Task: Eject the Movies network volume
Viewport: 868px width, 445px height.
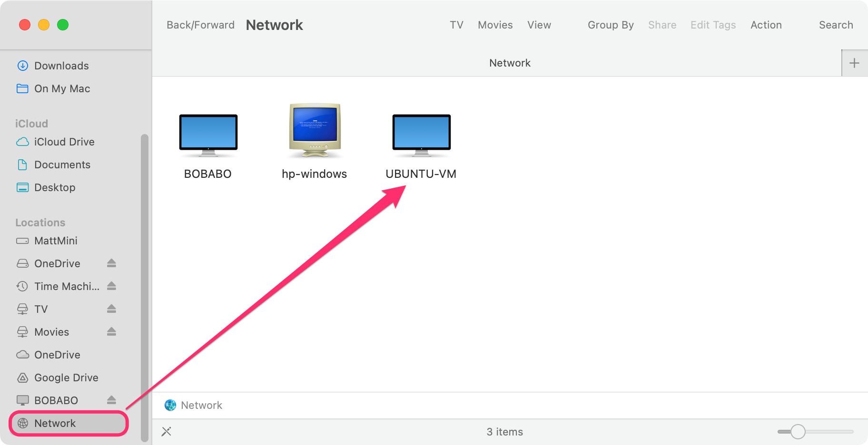Action: 111,332
